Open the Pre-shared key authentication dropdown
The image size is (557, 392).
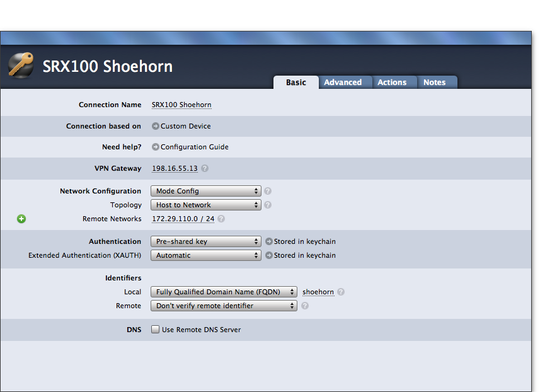tap(205, 241)
